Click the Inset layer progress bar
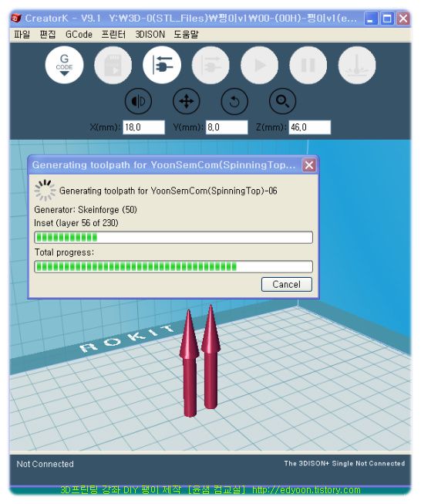421x504 pixels. click(173, 238)
